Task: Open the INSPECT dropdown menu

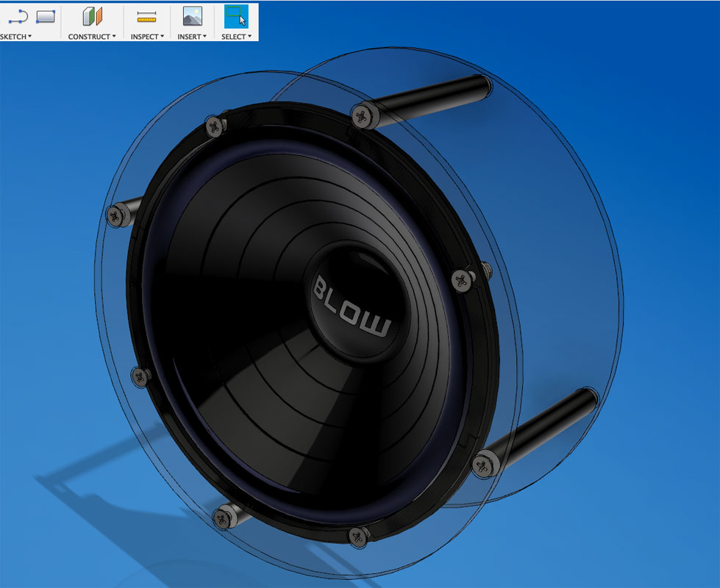Action: click(x=147, y=37)
